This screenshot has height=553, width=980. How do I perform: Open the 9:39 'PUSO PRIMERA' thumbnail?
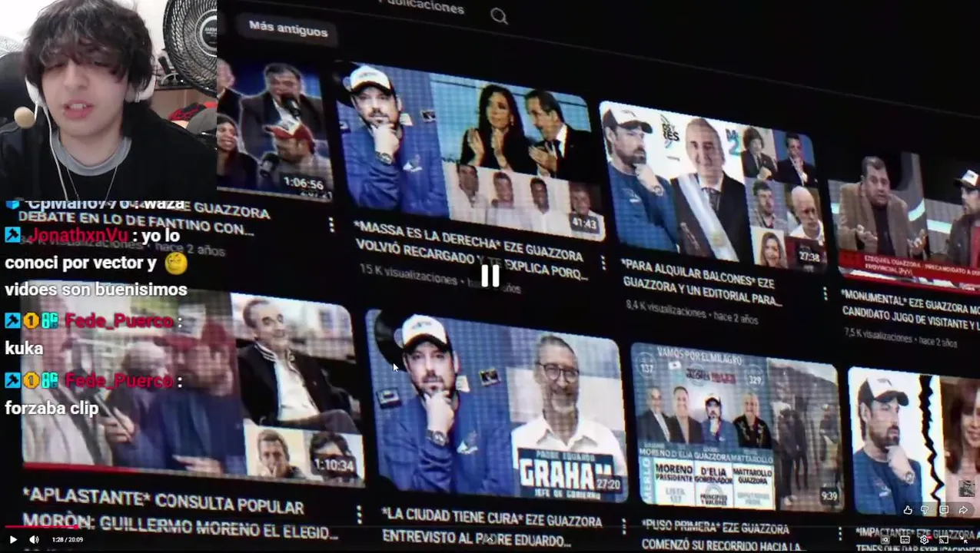[736, 429]
